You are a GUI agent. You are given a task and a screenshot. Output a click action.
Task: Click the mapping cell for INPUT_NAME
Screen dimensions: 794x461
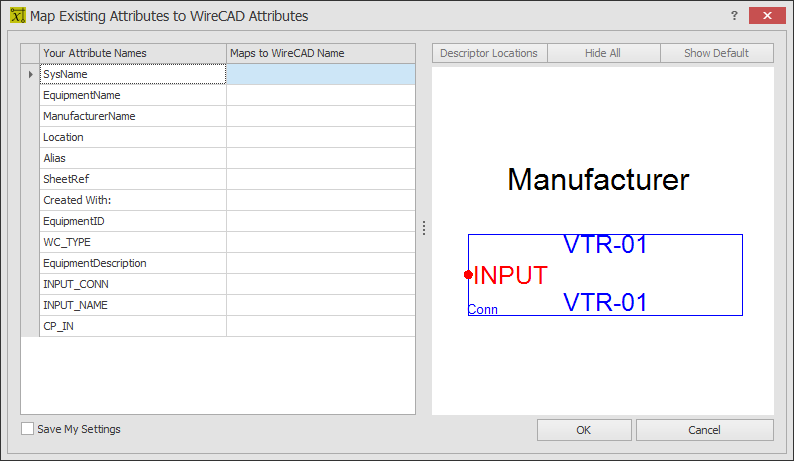(321, 305)
